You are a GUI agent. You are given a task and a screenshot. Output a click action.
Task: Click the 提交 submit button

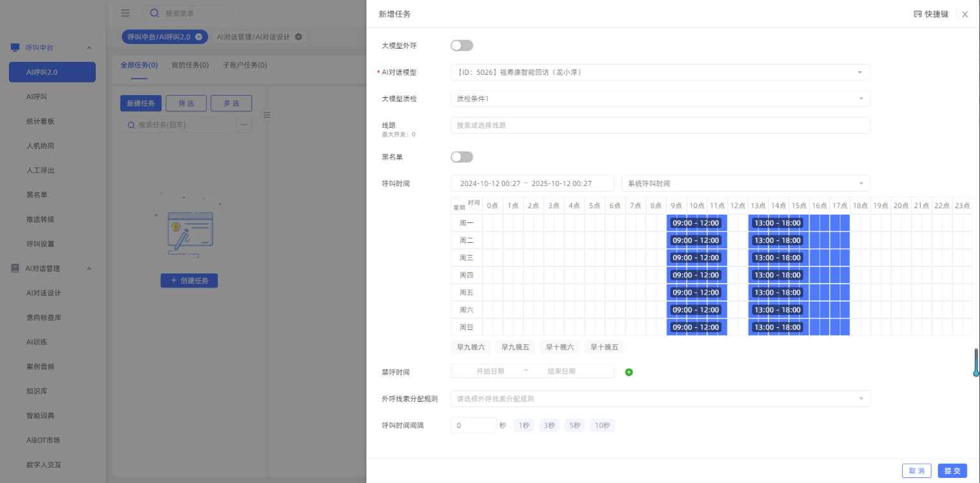point(952,471)
